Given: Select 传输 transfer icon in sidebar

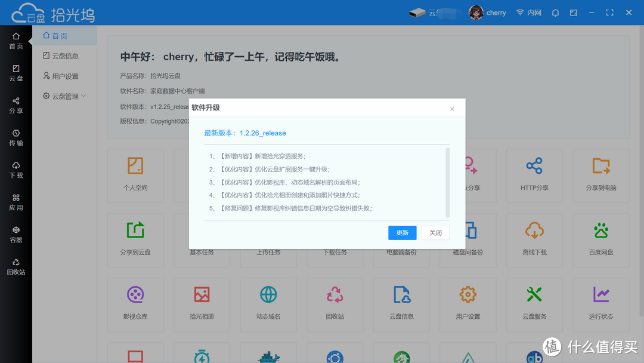Looking at the screenshot, I should click(16, 138).
